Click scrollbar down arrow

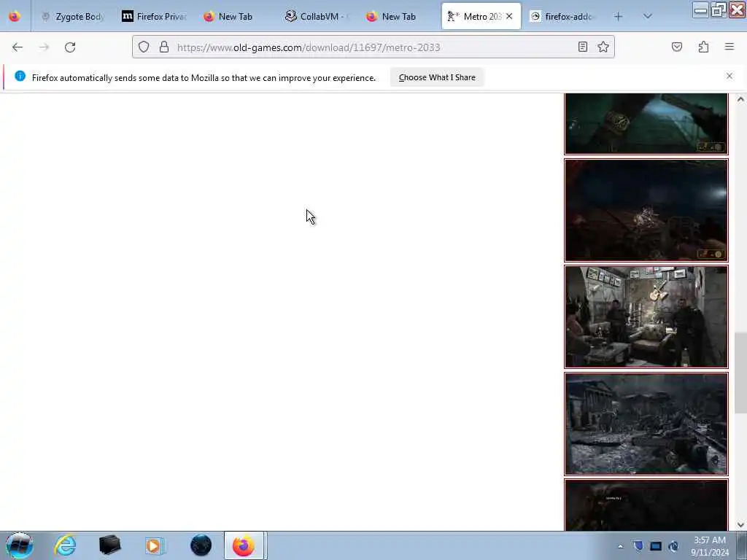click(x=740, y=525)
